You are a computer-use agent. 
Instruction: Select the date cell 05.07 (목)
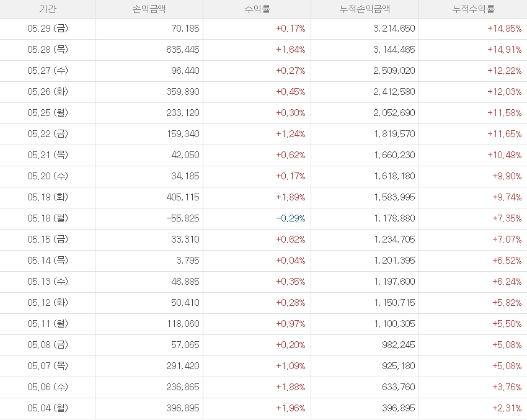pyautogui.click(x=48, y=365)
